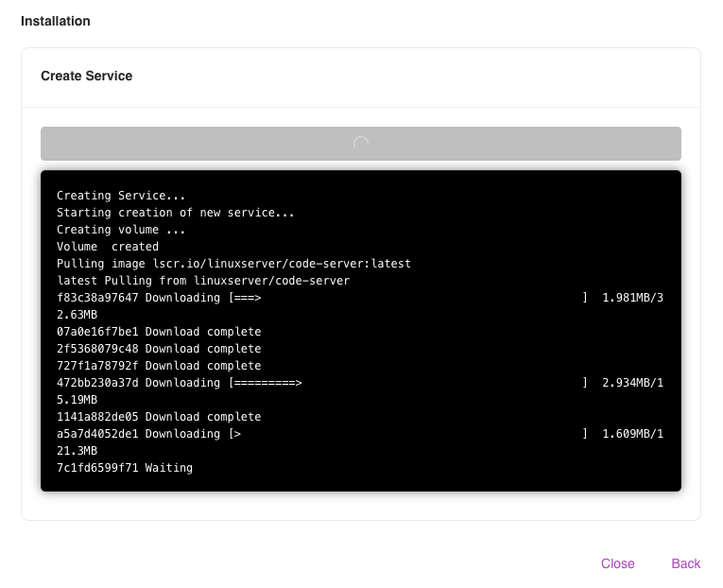Viewport: 723px width, 588px height.
Task: Click the "Volume created" log line
Action: pyautogui.click(x=108, y=247)
